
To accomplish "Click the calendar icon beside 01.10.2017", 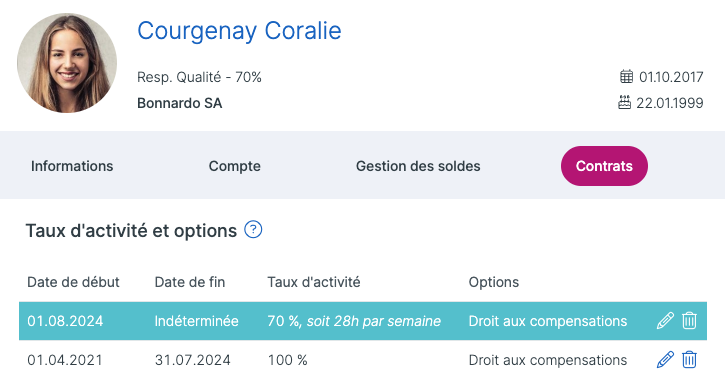I will (x=627, y=76).
